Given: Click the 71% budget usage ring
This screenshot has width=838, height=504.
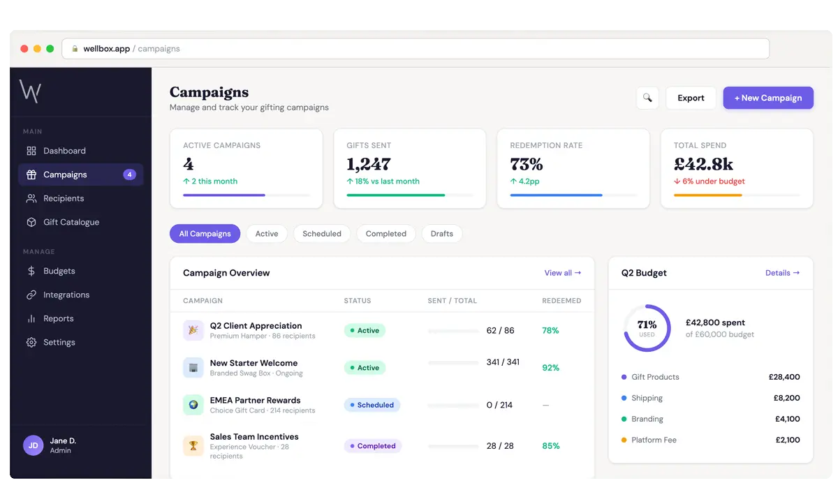Looking at the screenshot, I should (x=647, y=327).
